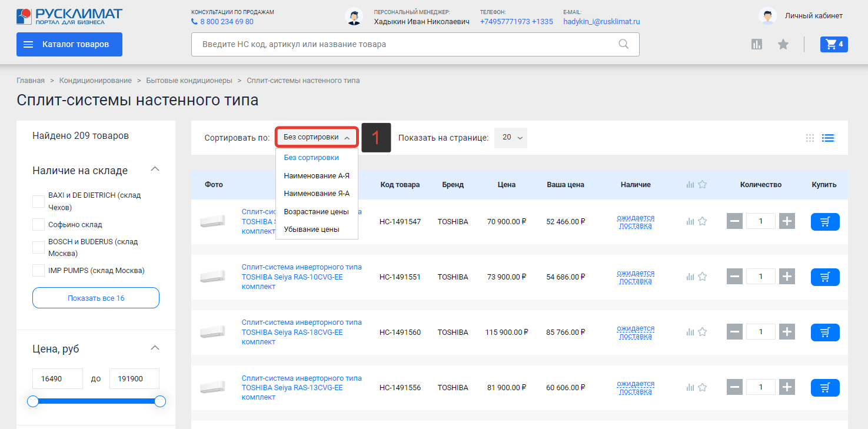Image resolution: width=868 pixels, height=429 pixels.
Task: Check BAXI и DE DIETRICH warehouse filter
Action: pyautogui.click(x=38, y=201)
